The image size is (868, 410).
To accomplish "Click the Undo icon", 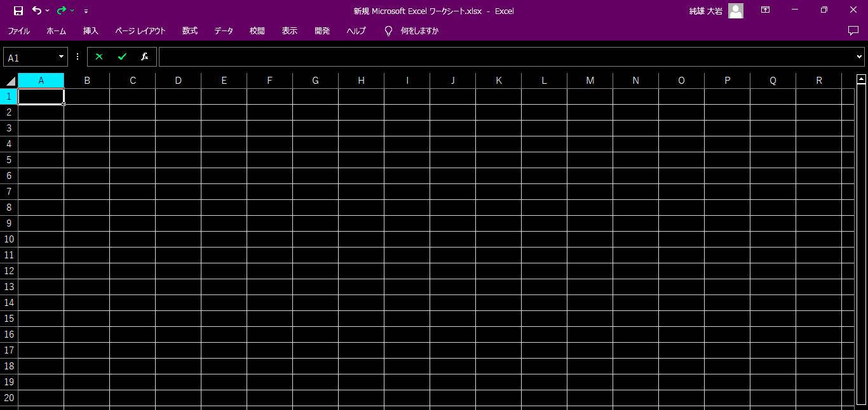I will 37,10.
